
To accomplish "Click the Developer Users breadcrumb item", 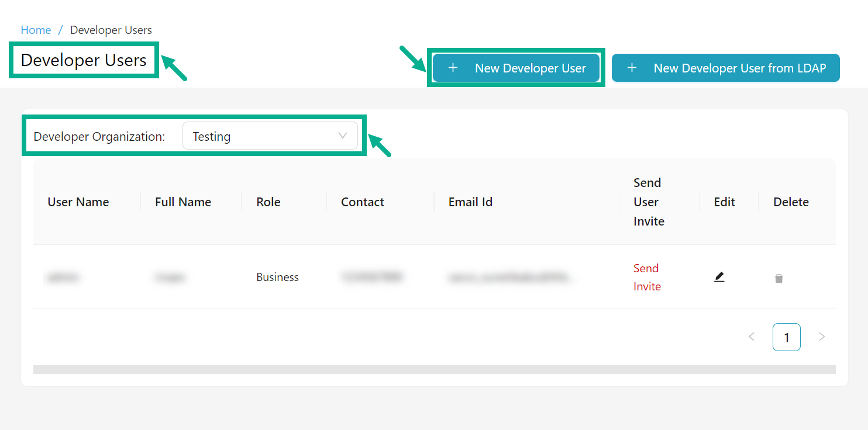I will [x=111, y=30].
